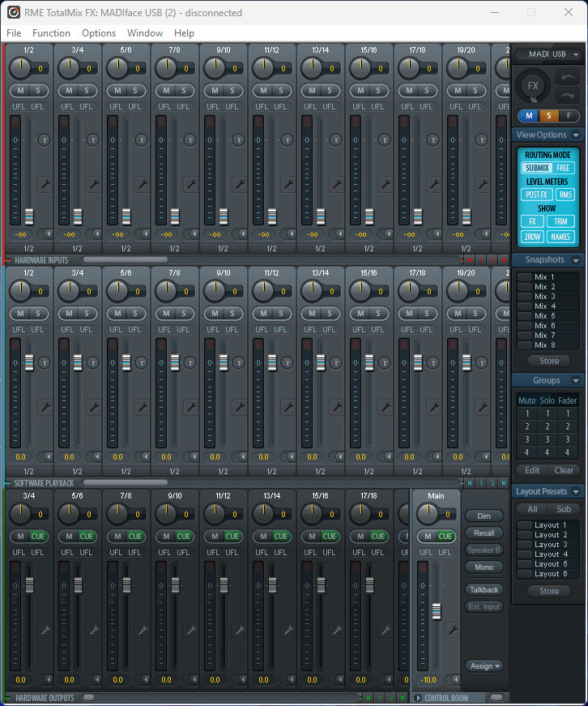Open the Options menu

99,33
